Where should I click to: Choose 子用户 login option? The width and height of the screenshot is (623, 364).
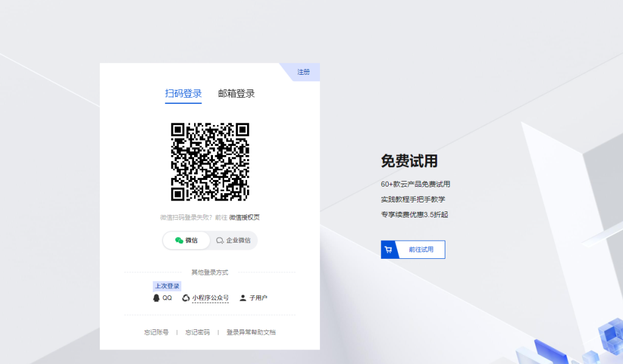coord(258,298)
